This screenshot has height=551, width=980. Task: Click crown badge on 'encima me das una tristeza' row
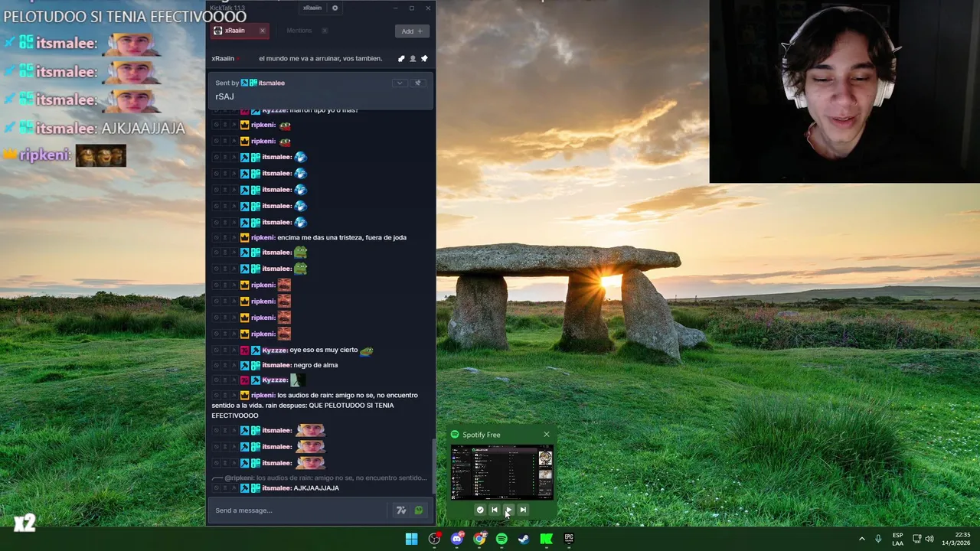tap(245, 238)
